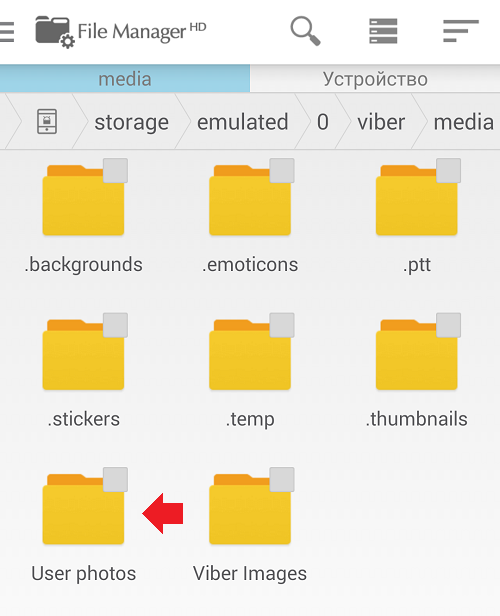Image resolution: width=500 pixels, height=616 pixels.
Task: Switch to the media tab
Action: click(x=125, y=79)
